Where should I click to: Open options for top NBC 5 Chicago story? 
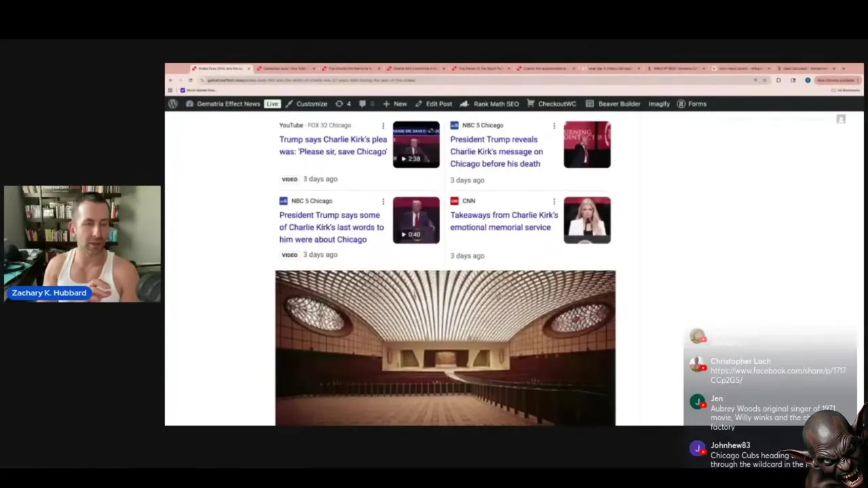(x=554, y=126)
